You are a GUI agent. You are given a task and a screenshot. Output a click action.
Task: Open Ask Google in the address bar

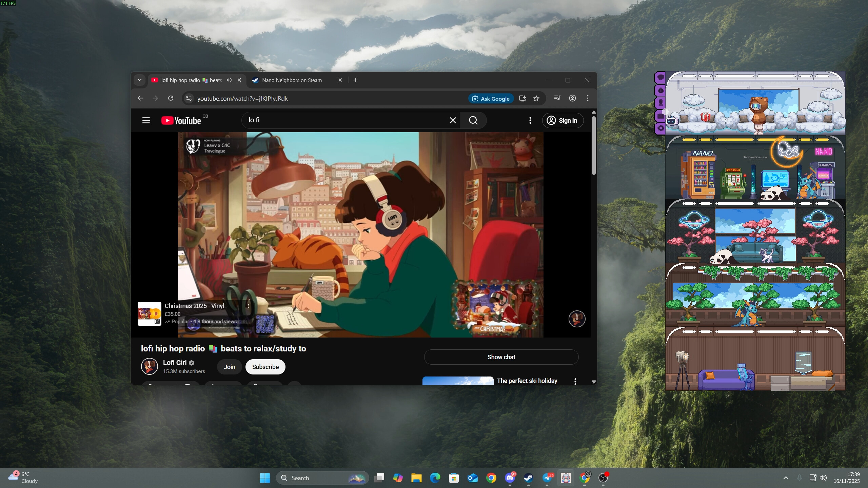click(491, 98)
